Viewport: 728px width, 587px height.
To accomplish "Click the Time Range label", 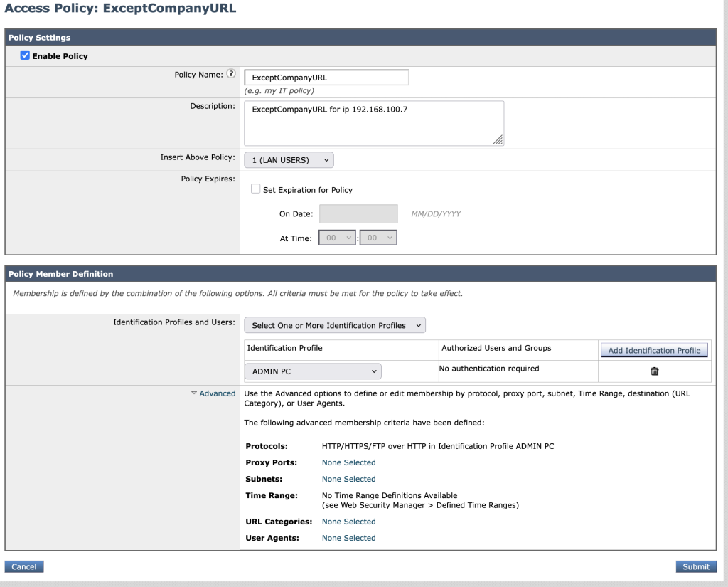I will tap(272, 495).
